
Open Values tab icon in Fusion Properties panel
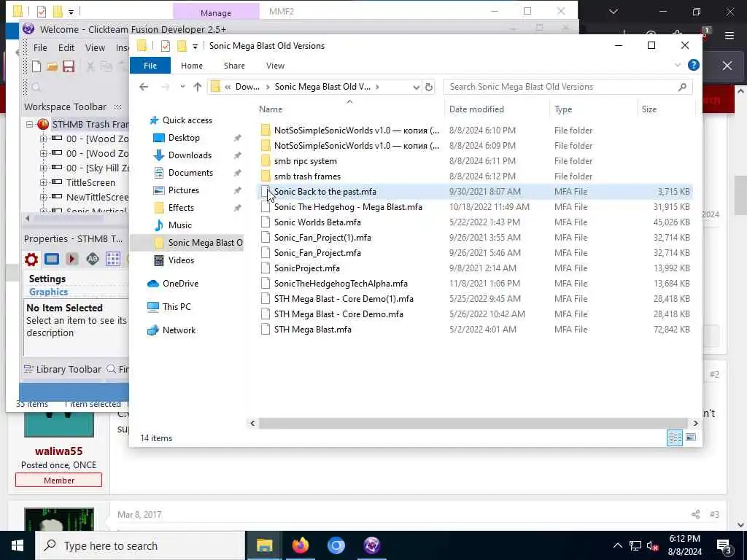(x=93, y=259)
